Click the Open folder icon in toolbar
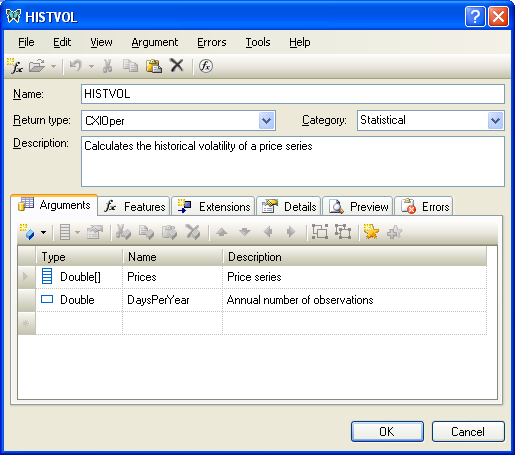The height and width of the screenshot is (455, 515). (x=37, y=66)
